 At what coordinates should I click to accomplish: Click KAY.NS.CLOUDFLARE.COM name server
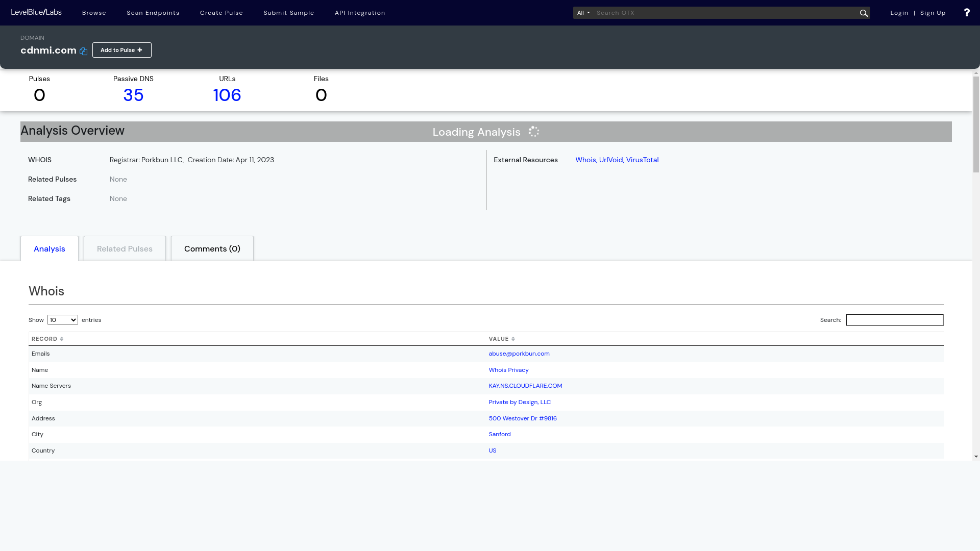point(525,386)
